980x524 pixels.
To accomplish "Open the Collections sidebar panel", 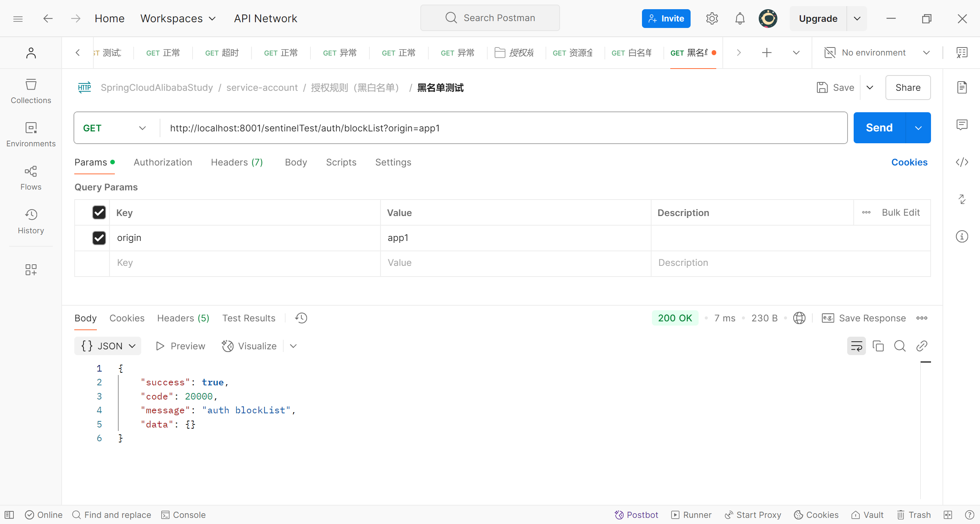I will click(31, 91).
